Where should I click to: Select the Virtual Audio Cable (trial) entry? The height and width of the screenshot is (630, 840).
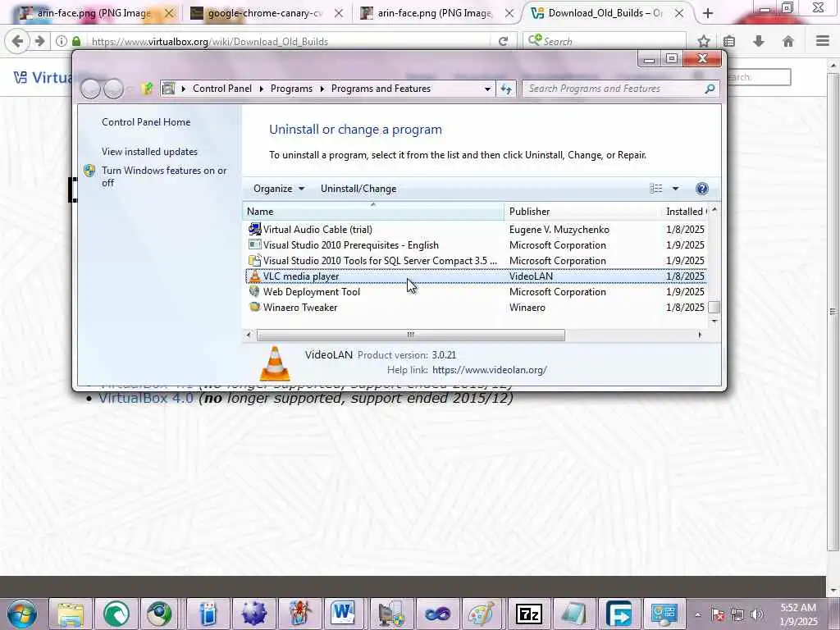[x=476, y=230]
